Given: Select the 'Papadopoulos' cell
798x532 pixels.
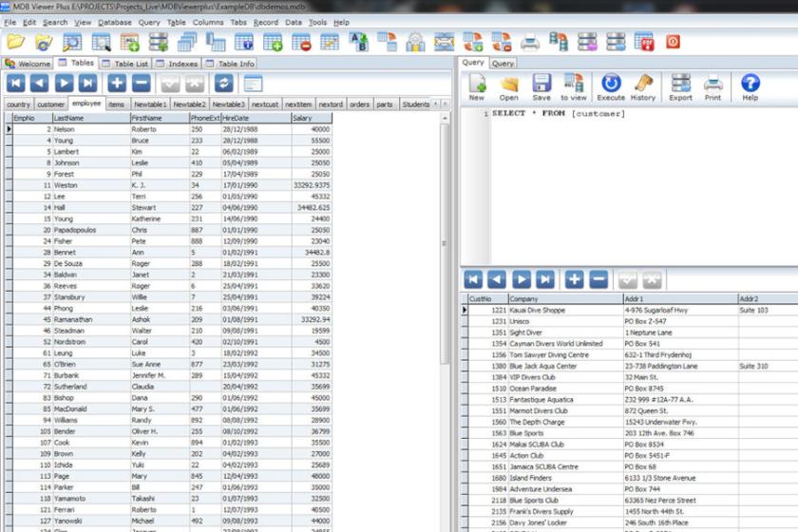Looking at the screenshot, I should point(91,230).
